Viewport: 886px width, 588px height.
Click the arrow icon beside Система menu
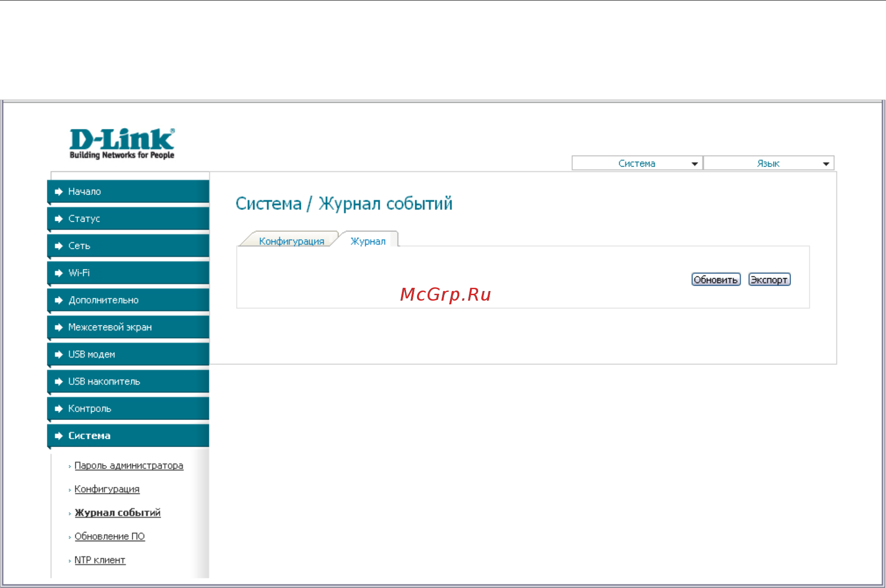coord(58,436)
